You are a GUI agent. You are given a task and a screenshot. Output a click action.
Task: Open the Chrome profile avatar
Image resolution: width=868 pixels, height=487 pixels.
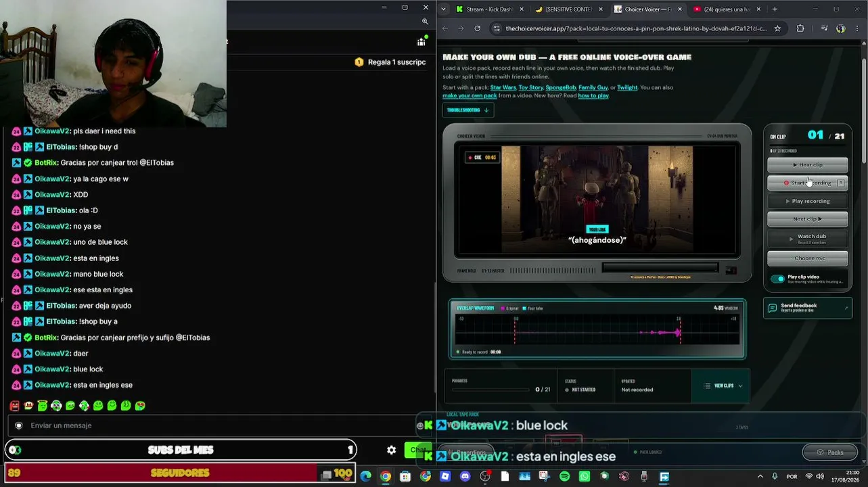pyautogui.click(x=841, y=28)
